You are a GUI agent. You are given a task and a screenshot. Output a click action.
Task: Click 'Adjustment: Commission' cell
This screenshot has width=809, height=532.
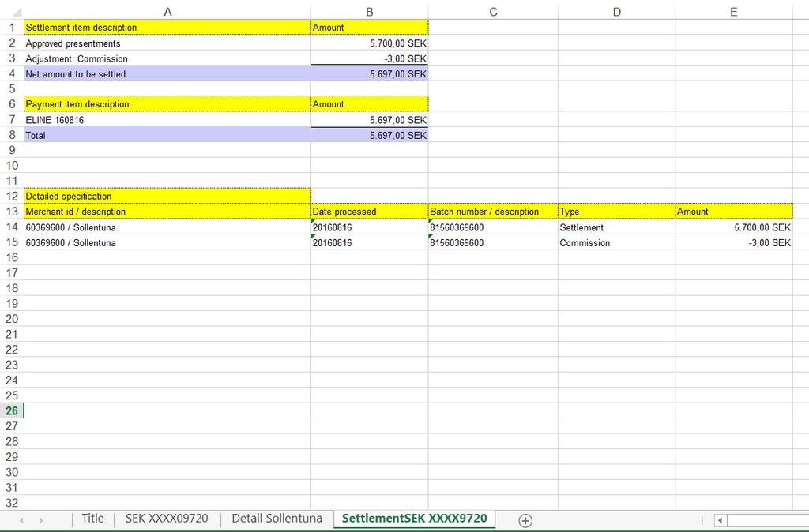pos(167,58)
